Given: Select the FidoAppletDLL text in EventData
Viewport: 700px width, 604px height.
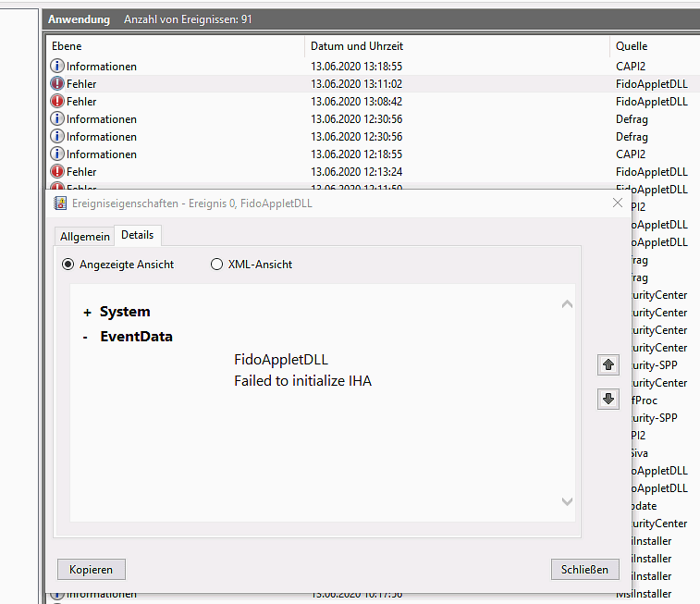Looking at the screenshot, I should point(281,360).
